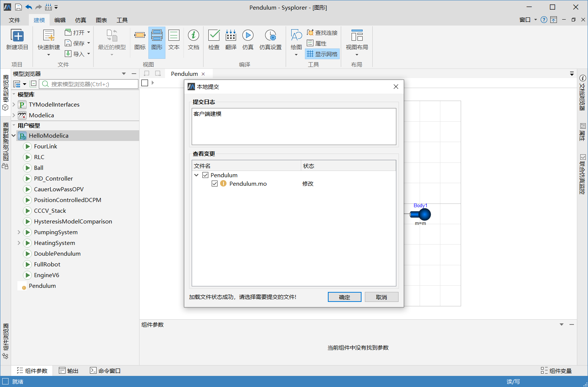Expand the HeatingSystem tree node

(19, 243)
